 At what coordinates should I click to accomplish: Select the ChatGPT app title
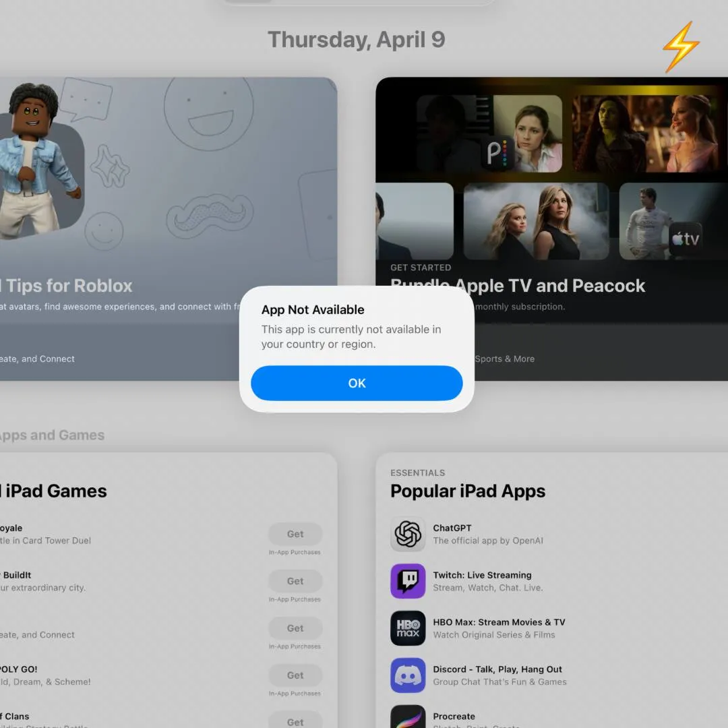point(452,528)
